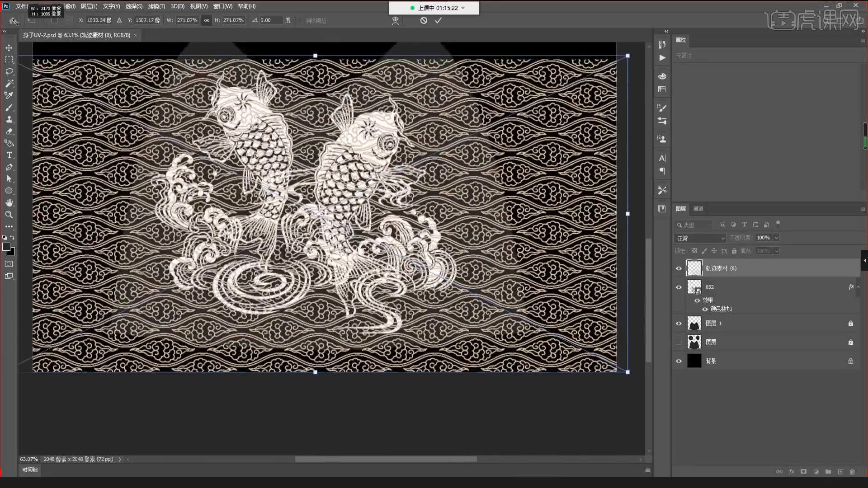The width and height of the screenshot is (868, 488).
Task: Select the Pen tool
Action: [x=9, y=167]
